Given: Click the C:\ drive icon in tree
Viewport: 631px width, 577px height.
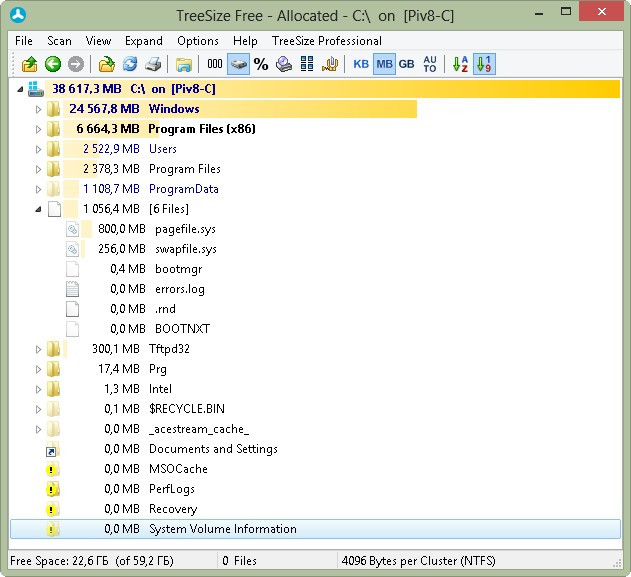Looking at the screenshot, I should click(x=35, y=89).
